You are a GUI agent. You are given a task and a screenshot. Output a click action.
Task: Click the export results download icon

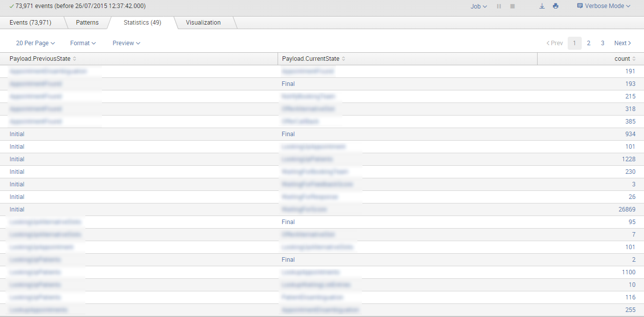(x=542, y=6)
